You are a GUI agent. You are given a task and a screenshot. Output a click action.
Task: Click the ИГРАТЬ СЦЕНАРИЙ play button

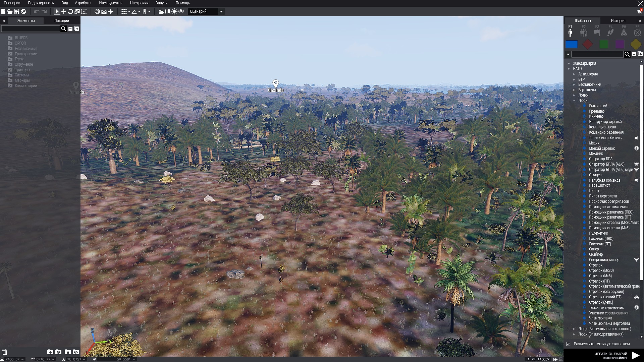pos(635,355)
